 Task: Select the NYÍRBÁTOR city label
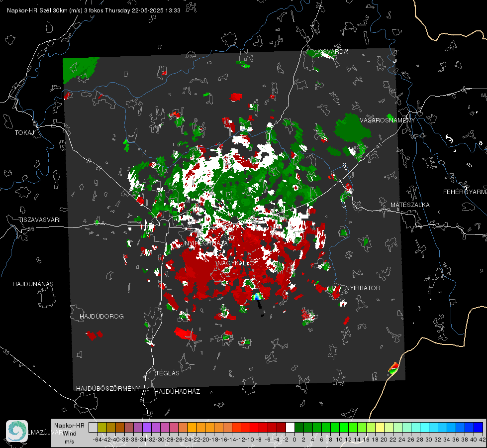tap(363, 288)
